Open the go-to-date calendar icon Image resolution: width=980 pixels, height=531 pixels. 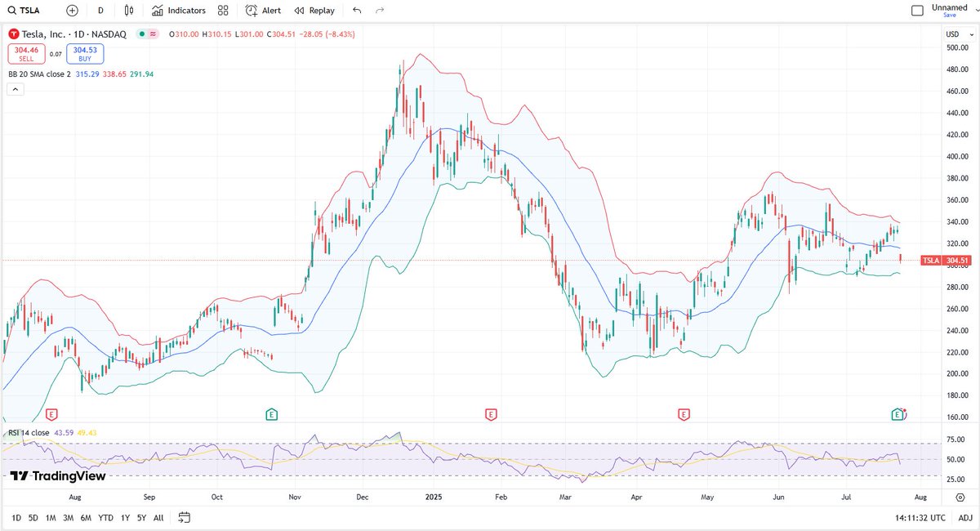(184, 518)
